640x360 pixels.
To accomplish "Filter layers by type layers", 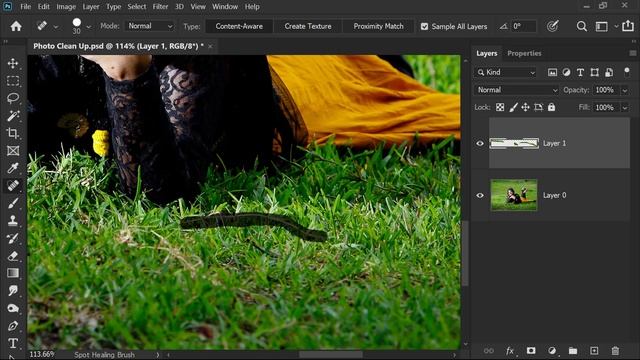I will pyautogui.click(x=580, y=72).
